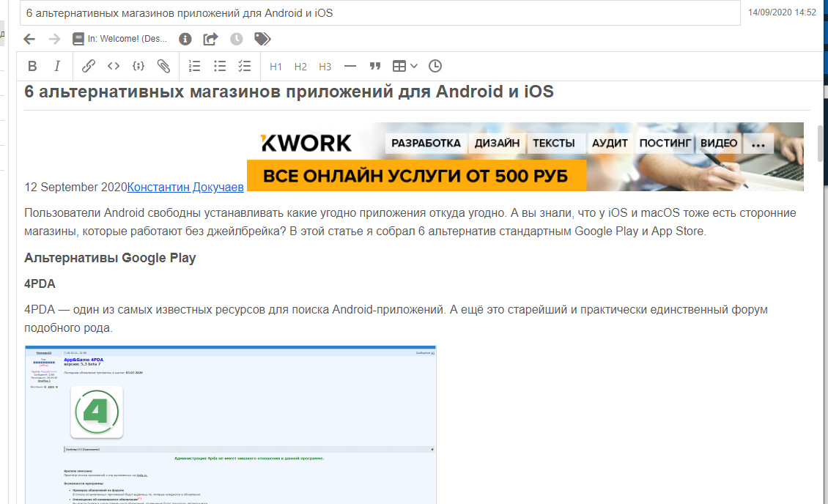Click ПОСТИНГ in the Kwork banner
This screenshot has width=828, height=504.
pos(665,143)
